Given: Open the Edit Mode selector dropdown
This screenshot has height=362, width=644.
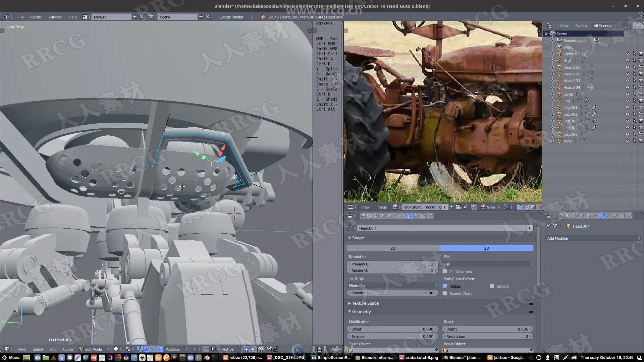Looking at the screenshot, I should tap(94, 349).
